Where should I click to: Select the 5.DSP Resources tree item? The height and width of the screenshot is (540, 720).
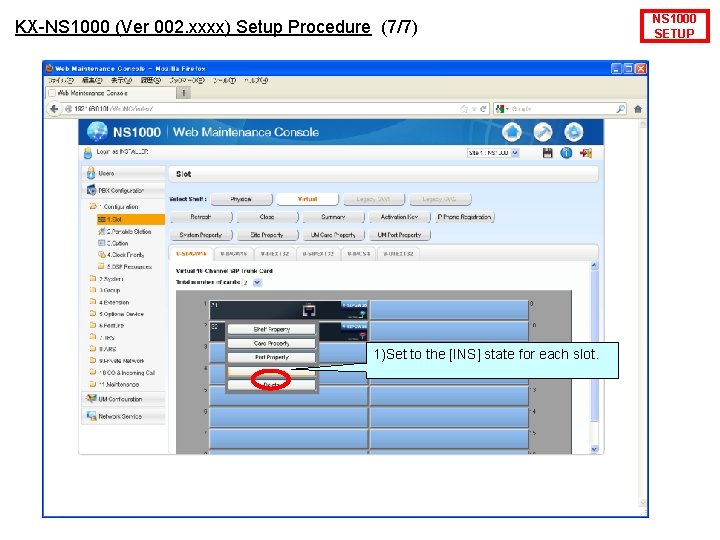[125, 266]
